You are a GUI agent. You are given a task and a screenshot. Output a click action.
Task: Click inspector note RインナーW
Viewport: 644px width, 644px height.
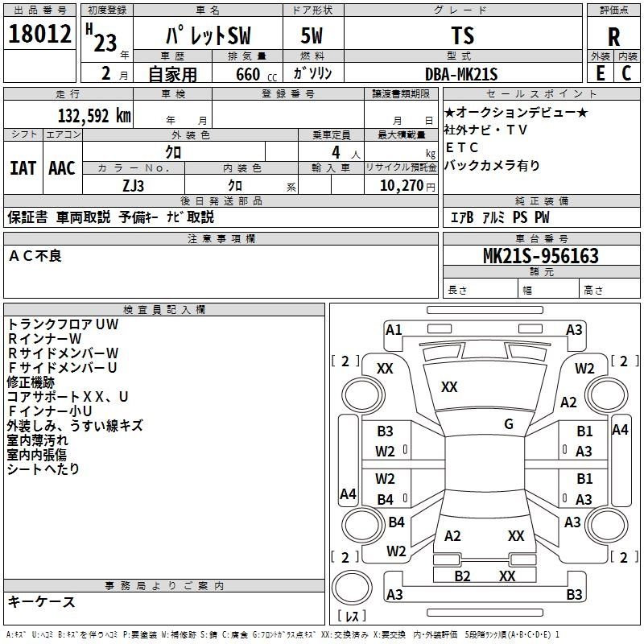[44, 338]
